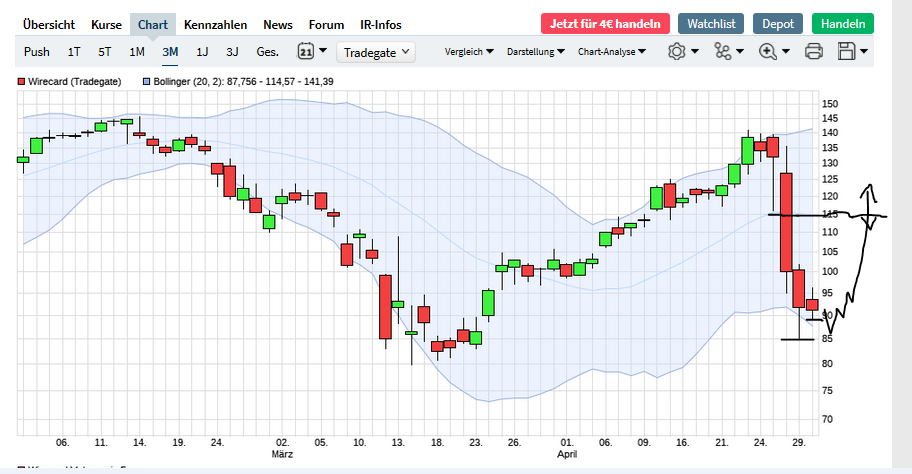This screenshot has width=912, height=474.
Task: Select the 1J time range
Action: [202, 51]
